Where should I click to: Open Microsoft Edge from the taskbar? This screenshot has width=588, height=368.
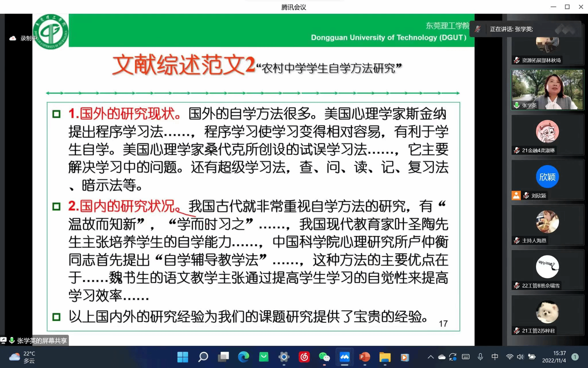(x=243, y=357)
